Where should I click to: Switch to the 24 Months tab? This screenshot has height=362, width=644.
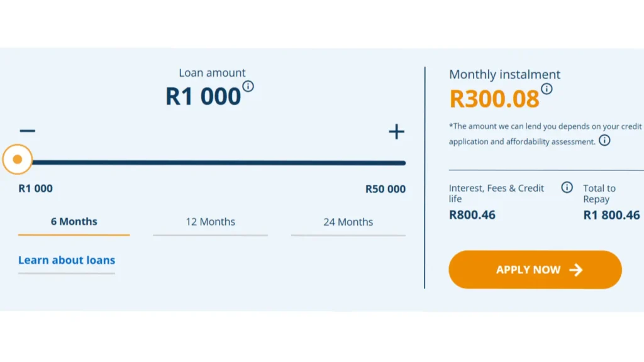pos(348,221)
